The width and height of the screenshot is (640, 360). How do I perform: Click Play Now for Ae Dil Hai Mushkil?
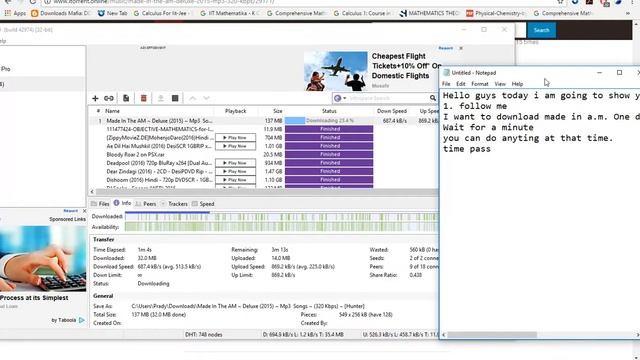[x=236, y=146]
